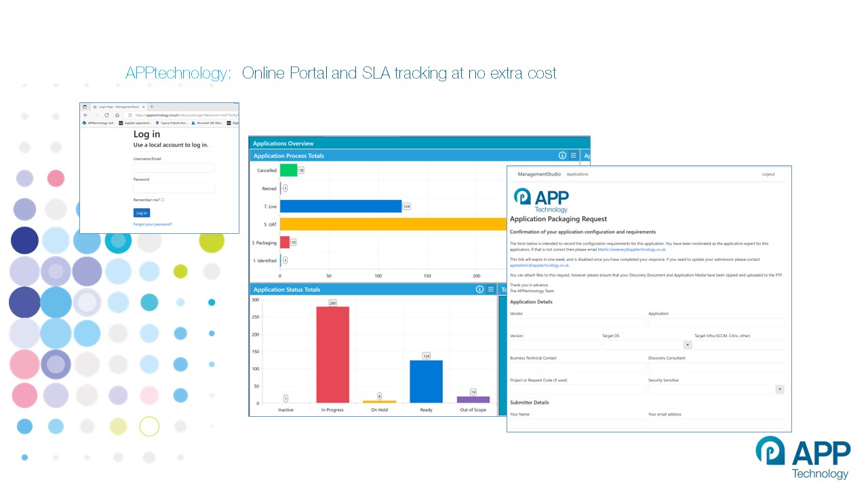868x488 pixels.
Task: Click info icon on Application Process Totals
Action: [x=562, y=156]
